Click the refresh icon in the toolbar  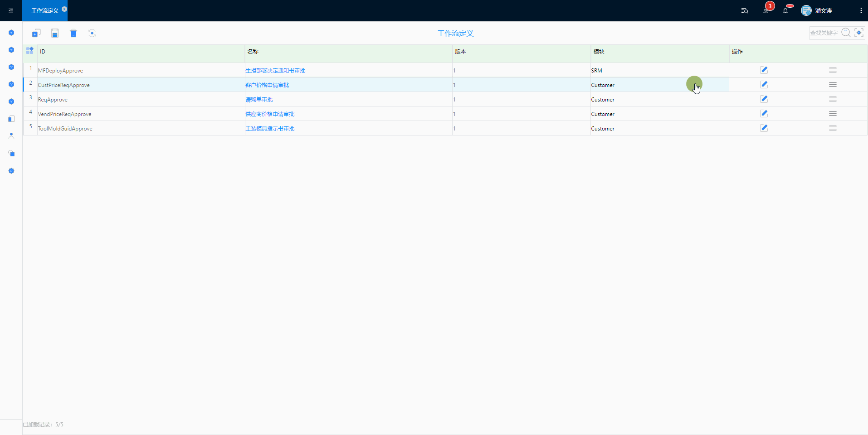point(92,33)
